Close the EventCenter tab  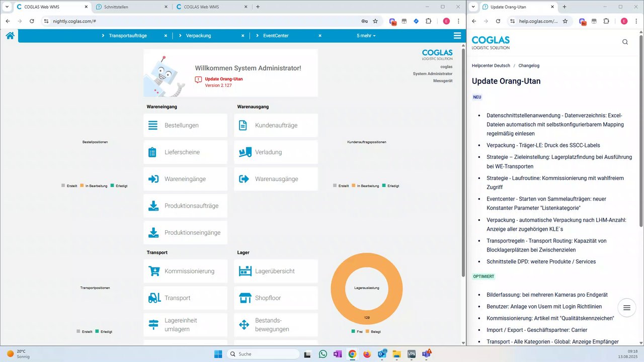(319, 36)
